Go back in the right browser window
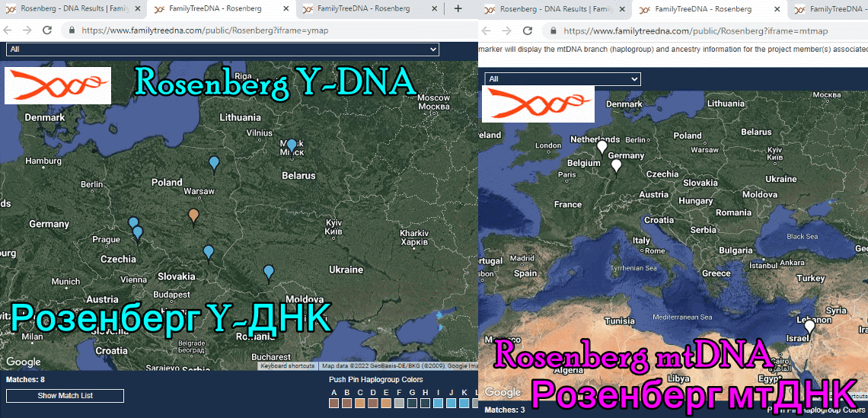 click(487, 31)
